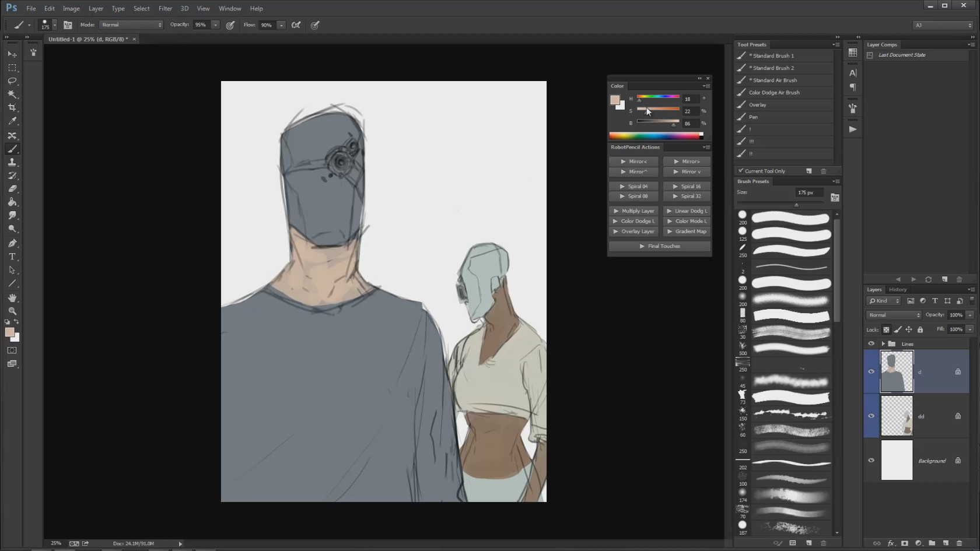Click the color spectrum ramp bar
The height and width of the screenshot is (551, 980).
[x=654, y=136]
